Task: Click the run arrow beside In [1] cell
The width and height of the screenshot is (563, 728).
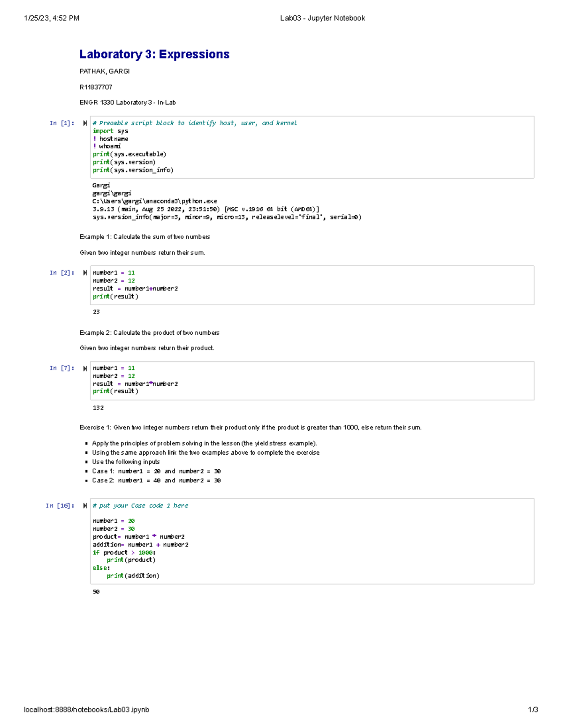Action: (84, 123)
